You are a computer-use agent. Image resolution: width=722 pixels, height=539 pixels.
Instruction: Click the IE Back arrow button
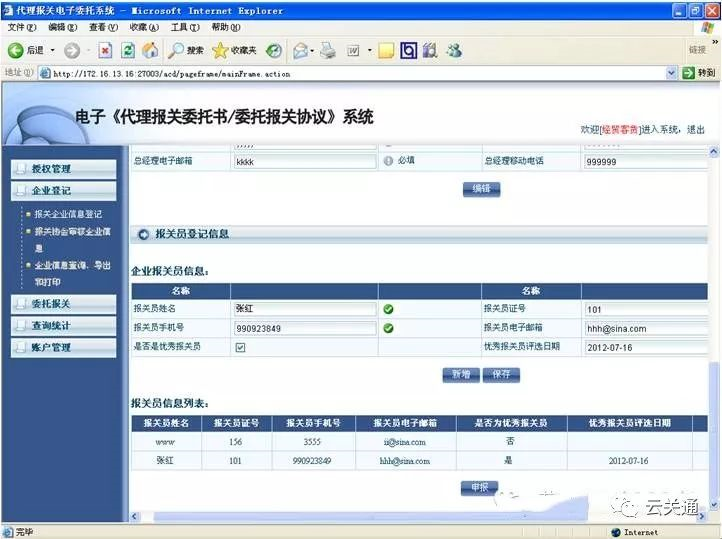coord(16,50)
